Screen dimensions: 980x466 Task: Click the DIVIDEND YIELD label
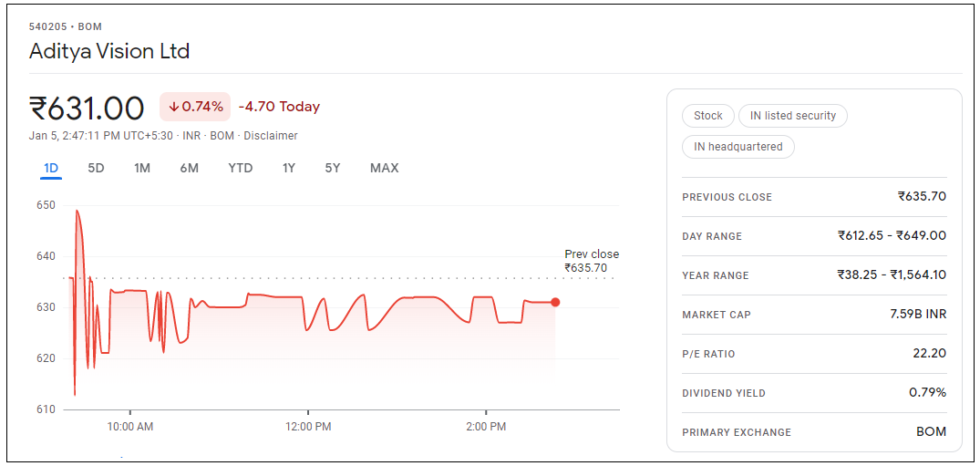[x=724, y=393]
